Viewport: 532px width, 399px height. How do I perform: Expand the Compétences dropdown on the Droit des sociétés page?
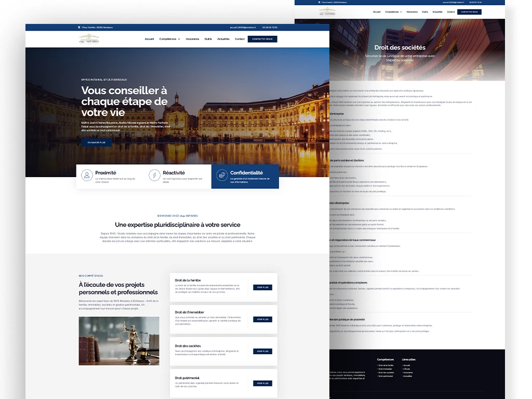[x=393, y=12]
